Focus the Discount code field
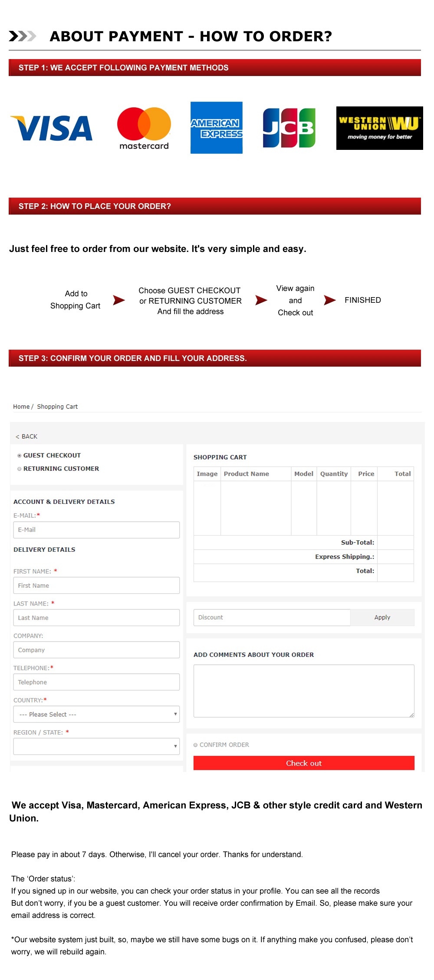The height and width of the screenshot is (980, 434). 272,617
